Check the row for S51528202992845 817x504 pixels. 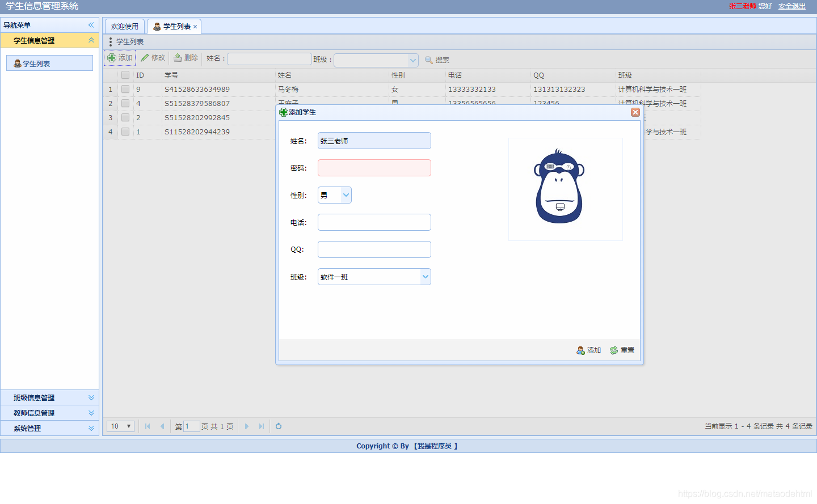(x=125, y=117)
